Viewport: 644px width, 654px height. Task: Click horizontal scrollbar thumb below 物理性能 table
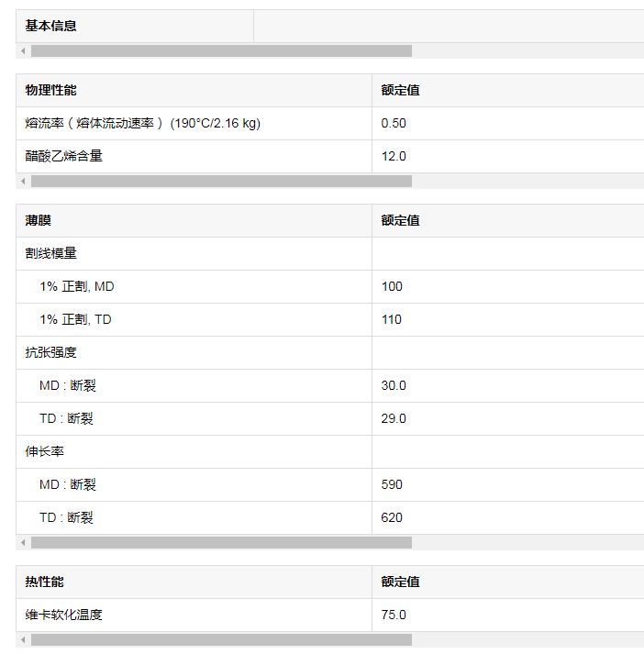tap(221, 181)
